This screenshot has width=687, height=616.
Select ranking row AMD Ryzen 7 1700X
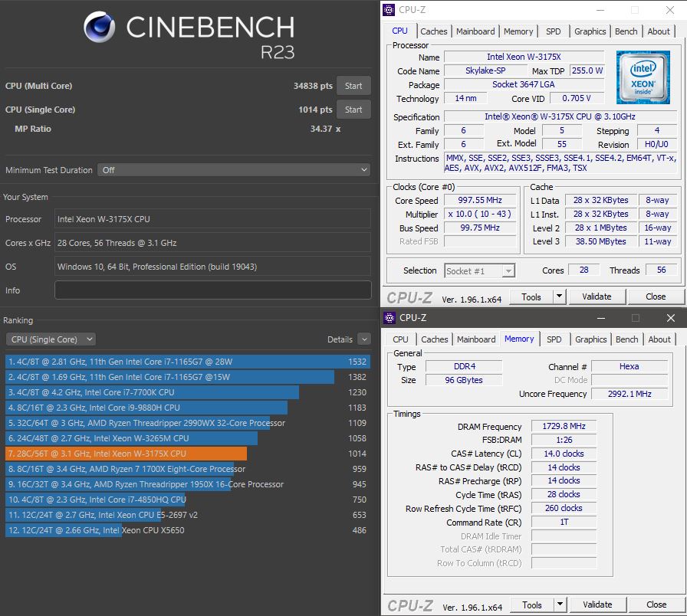pyautogui.click(x=188, y=469)
